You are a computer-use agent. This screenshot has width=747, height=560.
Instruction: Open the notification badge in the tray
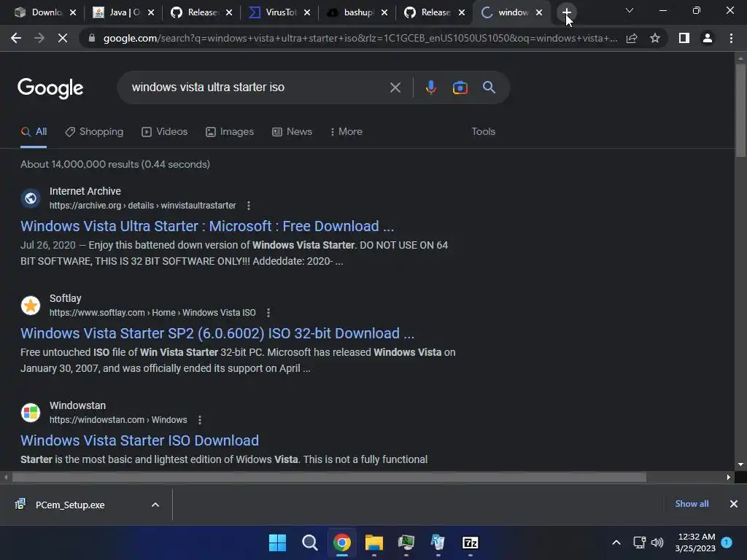(727, 542)
